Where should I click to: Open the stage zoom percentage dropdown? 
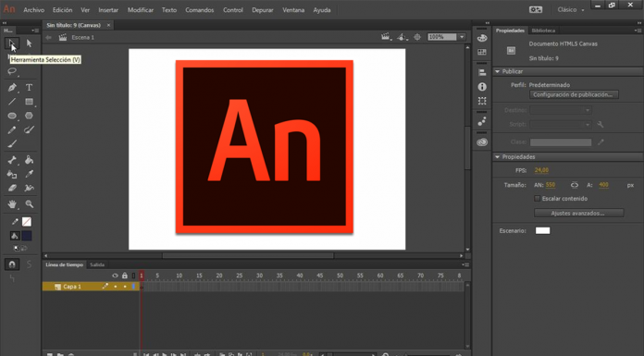(462, 37)
